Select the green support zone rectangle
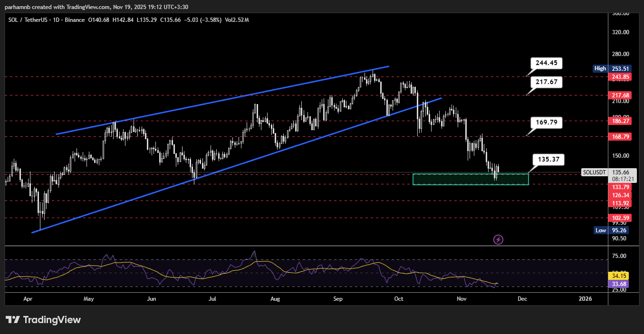 pos(471,179)
